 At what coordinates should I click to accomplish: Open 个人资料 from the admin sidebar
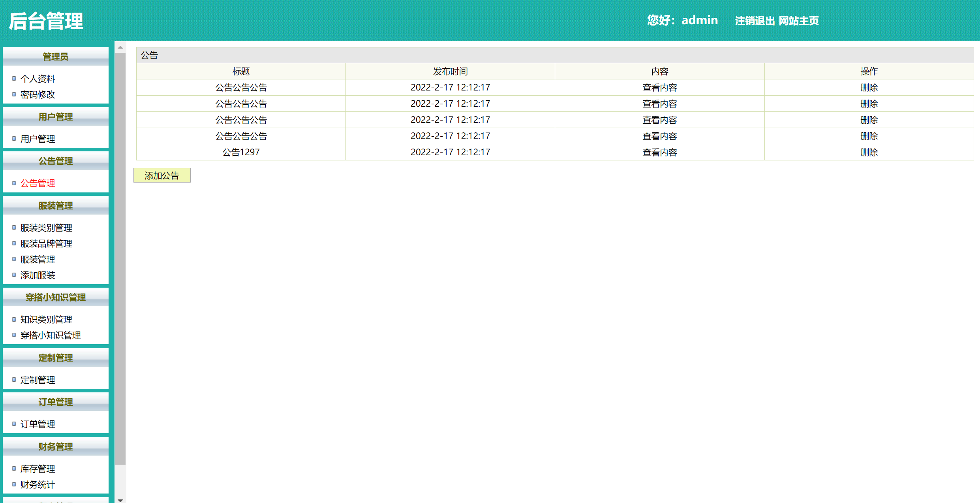click(38, 79)
